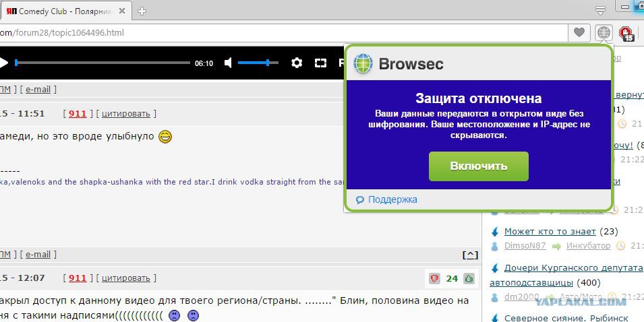
Task: Click the Browsec globe extension icon in toolbar
Action: coord(604,32)
